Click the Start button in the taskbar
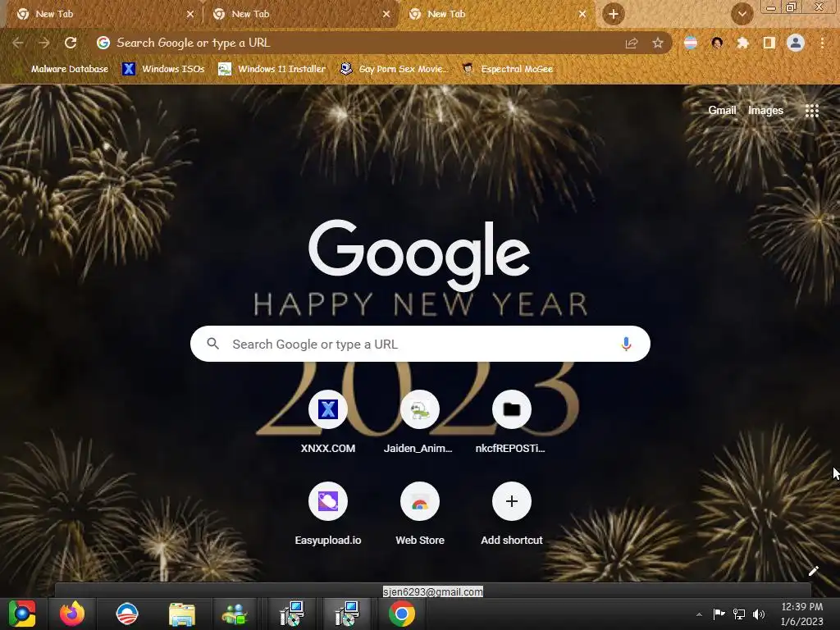The image size is (840, 630). click(21, 614)
